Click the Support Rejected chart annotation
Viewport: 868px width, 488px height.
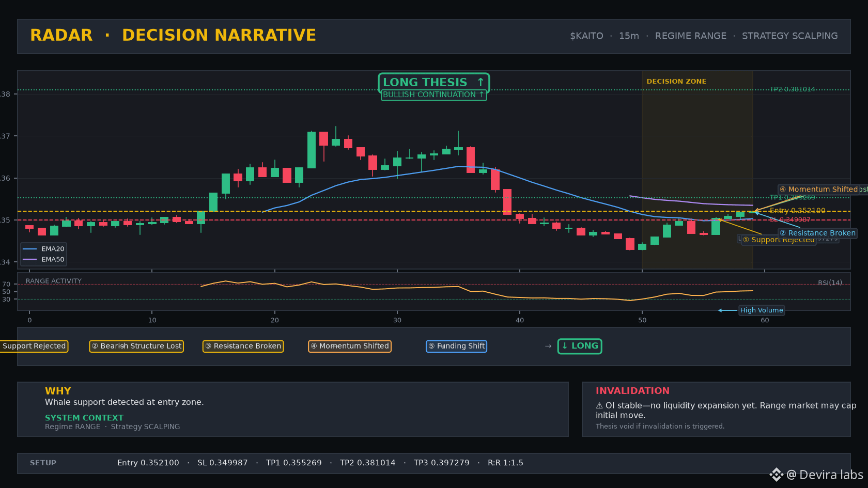point(779,240)
